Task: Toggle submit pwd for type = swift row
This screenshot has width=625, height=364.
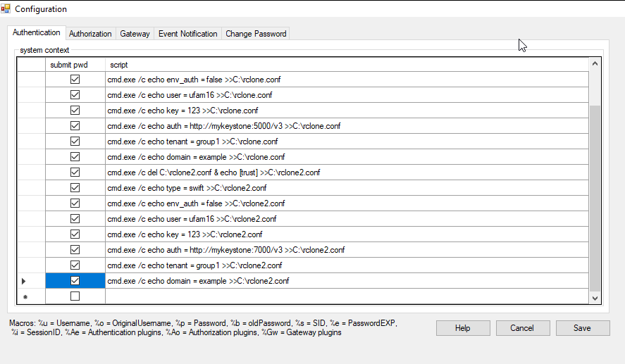Action: tap(75, 188)
